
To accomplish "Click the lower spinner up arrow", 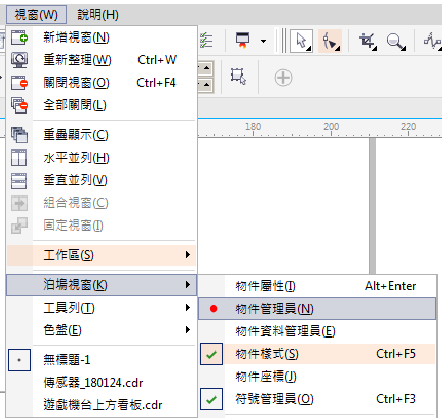I will (x=206, y=85).
